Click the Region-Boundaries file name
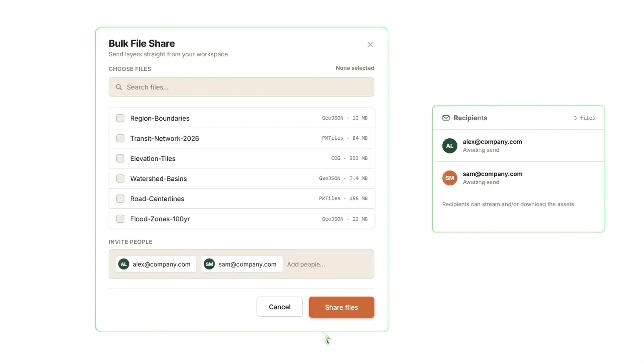Screen dimensions: 644x362 pyautogui.click(x=160, y=118)
